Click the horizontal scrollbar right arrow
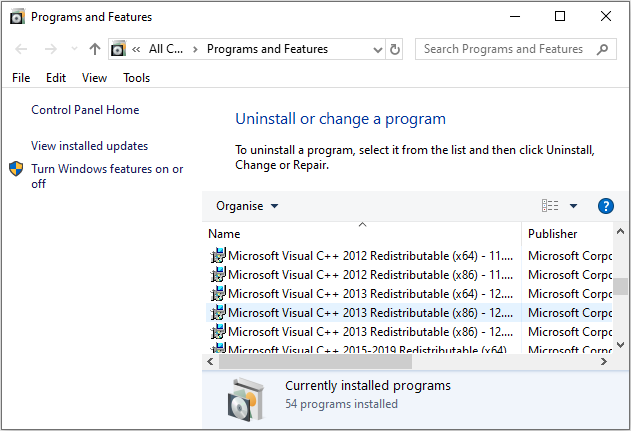Viewport: 631px width, 431px height. (603, 361)
